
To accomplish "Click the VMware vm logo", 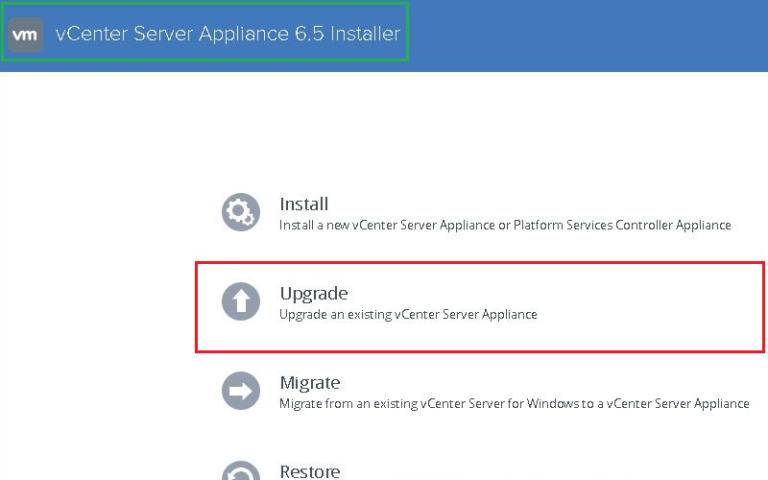I will tap(25, 33).
